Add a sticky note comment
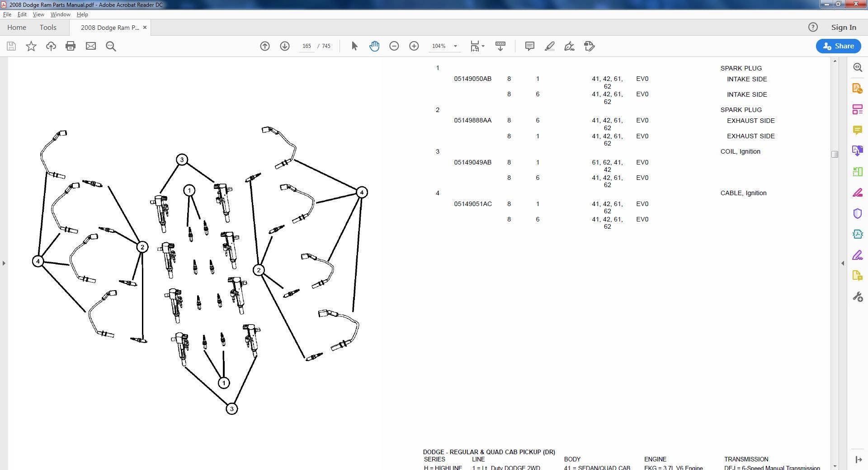Image resolution: width=868 pixels, height=470 pixels. (x=530, y=46)
